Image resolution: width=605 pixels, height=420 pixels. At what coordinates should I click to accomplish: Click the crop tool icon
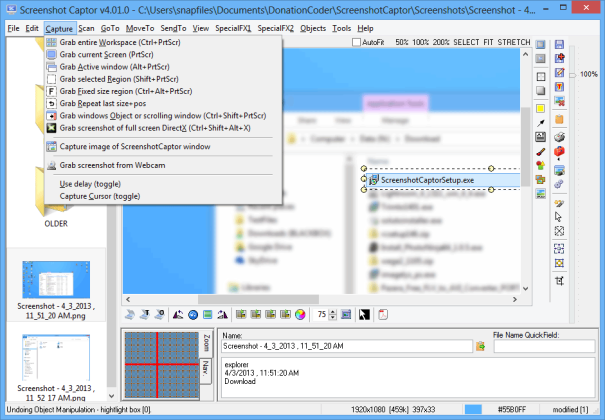[559, 281]
